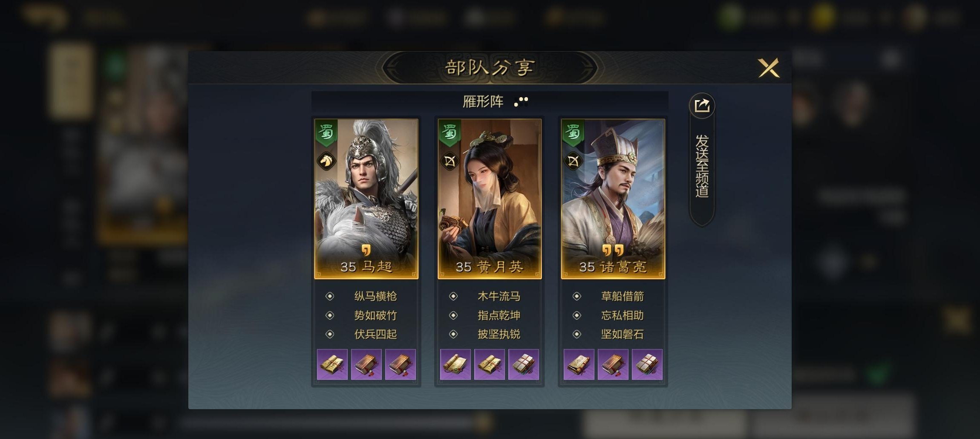Select the 坚如磐石 skill
Image resolution: width=980 pixels, height=439 pixels.
[x=622, y=334]
